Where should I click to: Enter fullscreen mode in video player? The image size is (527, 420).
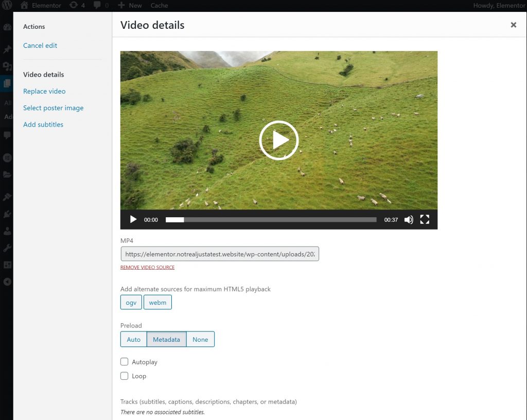[x=425, y=220]
